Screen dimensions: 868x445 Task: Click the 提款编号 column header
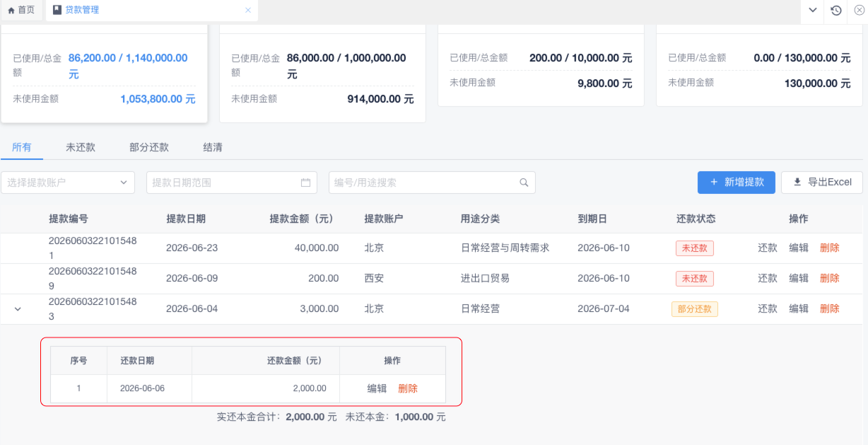[69, 219]
